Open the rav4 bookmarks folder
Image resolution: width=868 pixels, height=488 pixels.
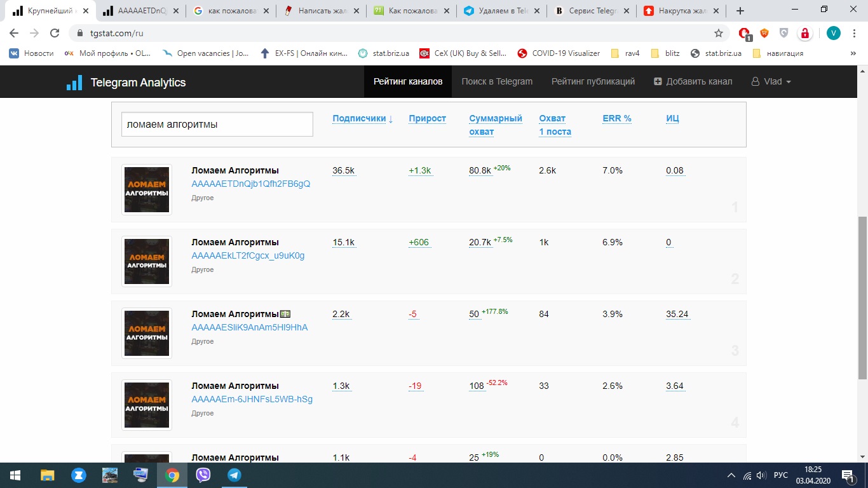[x=625, y=53]
